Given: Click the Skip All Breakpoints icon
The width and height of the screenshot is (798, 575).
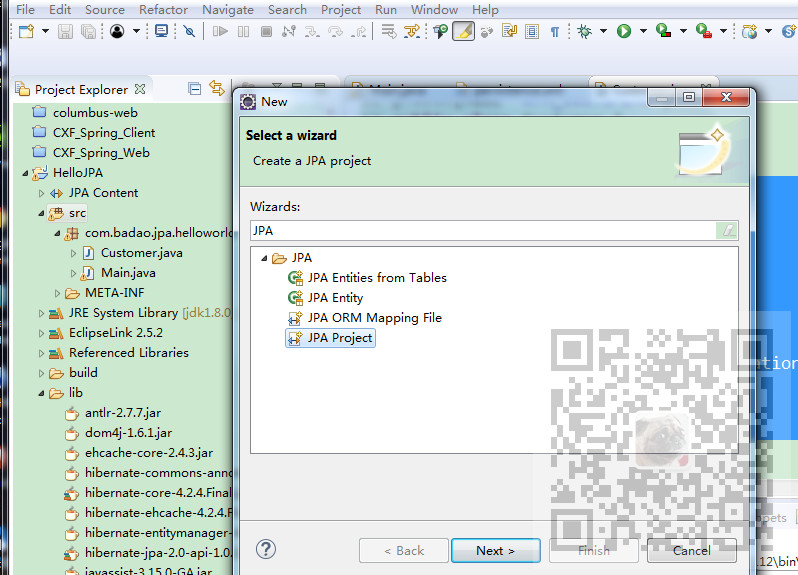Looking at the screenshot, I should tap(189, 32).
